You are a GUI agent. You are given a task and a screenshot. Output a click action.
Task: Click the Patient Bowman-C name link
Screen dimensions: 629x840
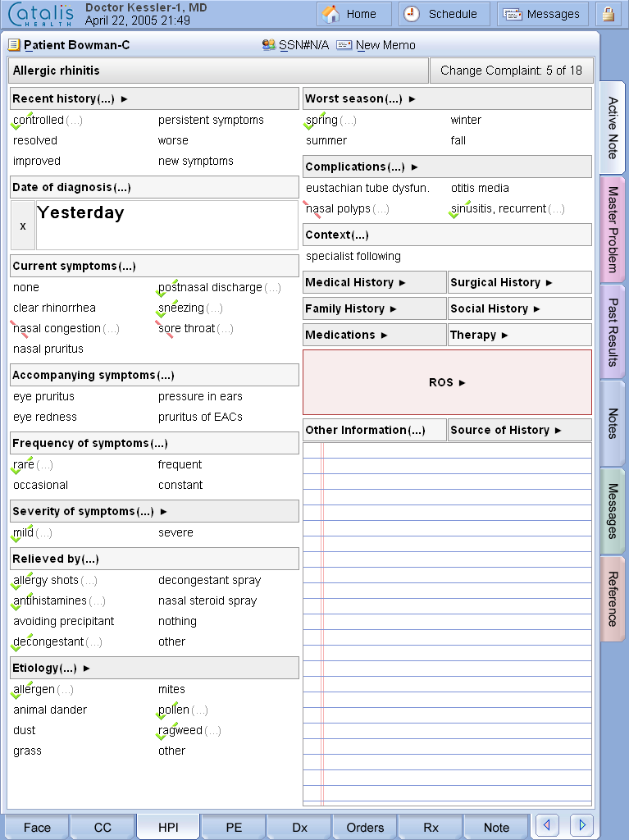(x=76, y=45)
